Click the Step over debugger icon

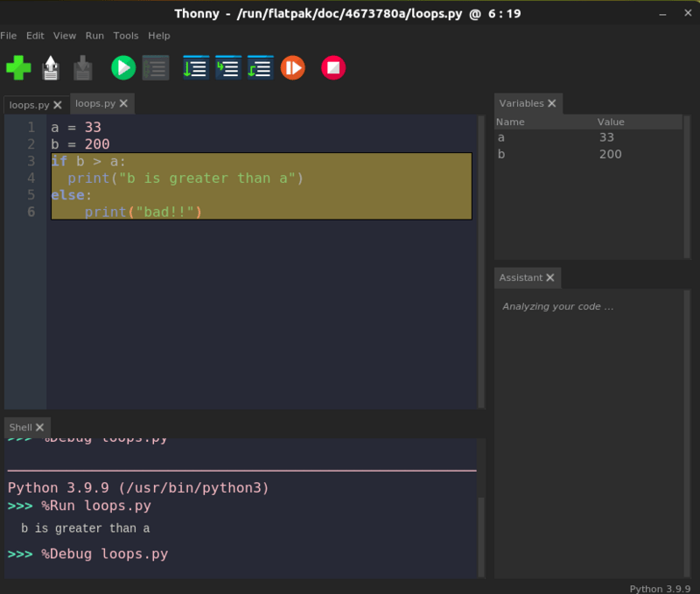coord(195,67)
